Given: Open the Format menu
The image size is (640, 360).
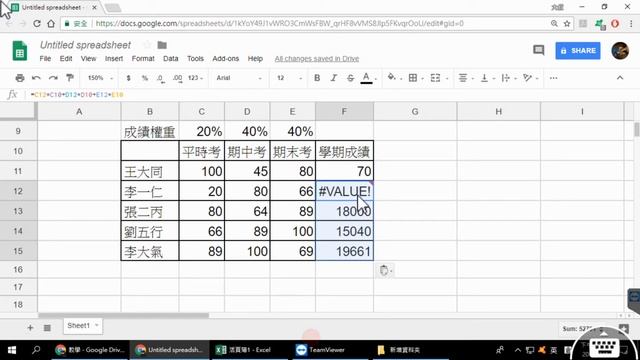Looking at the screenshot, I should pyautogui.click(x=143, y=59).
